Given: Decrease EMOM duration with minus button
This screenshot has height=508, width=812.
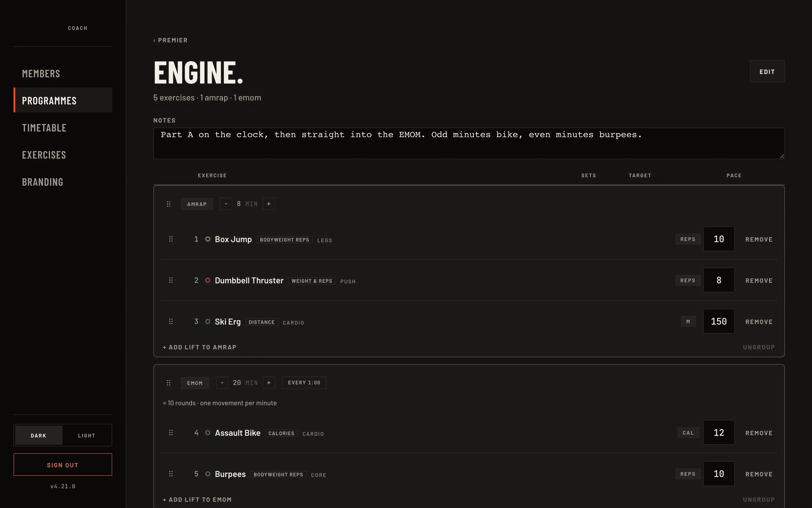Looking at the screenshot, I should (x=222, y=383).
